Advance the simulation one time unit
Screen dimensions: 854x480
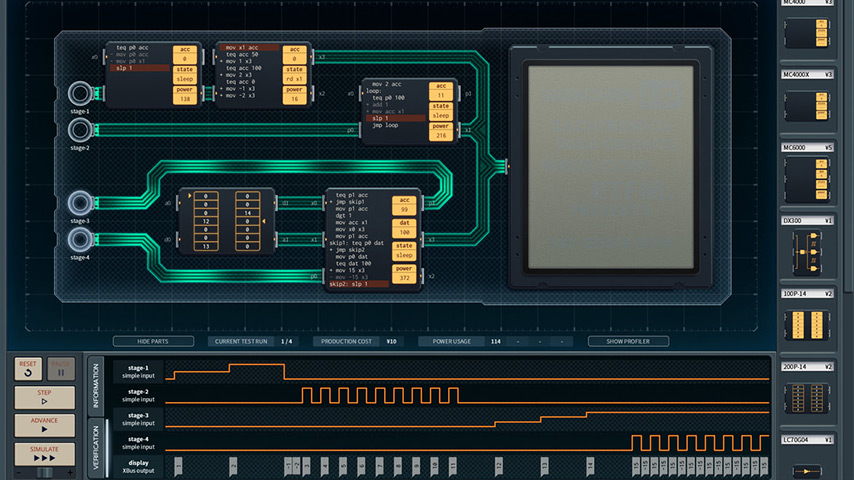pyautogui.click(x=43, y=425)
